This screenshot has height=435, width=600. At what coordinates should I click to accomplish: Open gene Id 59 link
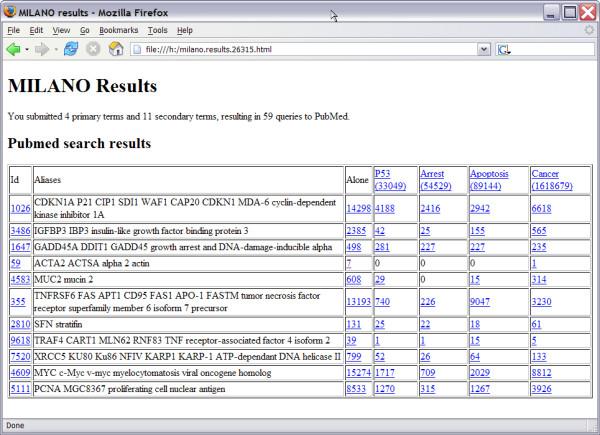tap(16, 263)
